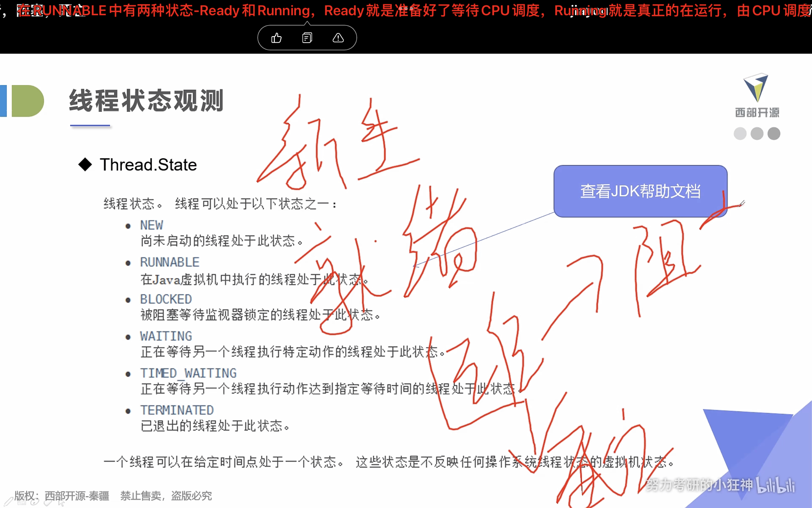Click the BLOCKED state label
The width and height of the screenshot is (812, 508).
point(166,299)
